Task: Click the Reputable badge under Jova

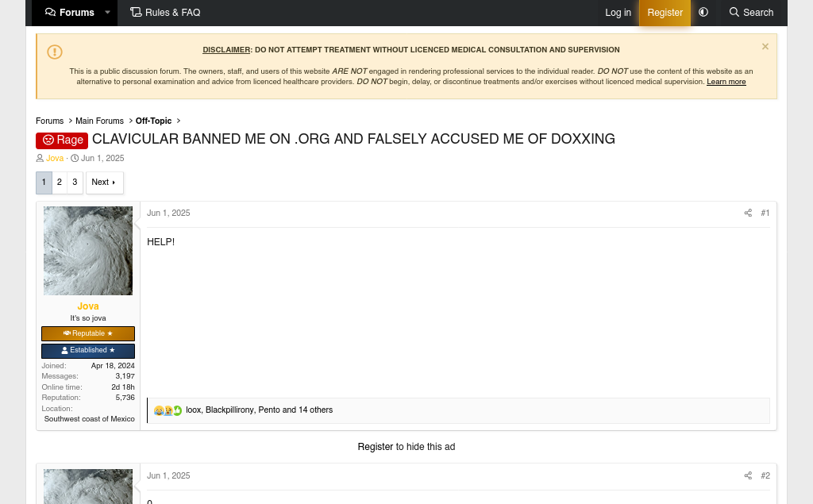Action: click(x=88, y=333)
